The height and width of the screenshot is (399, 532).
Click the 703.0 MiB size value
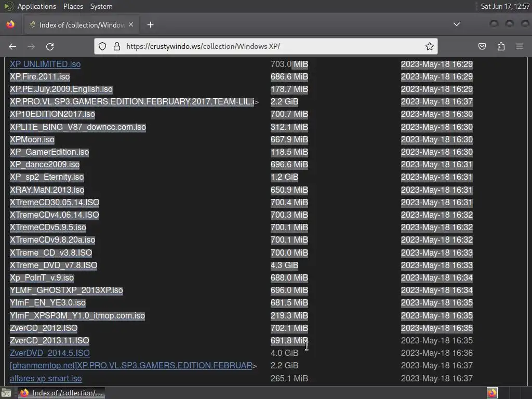(x=289, y=64)
